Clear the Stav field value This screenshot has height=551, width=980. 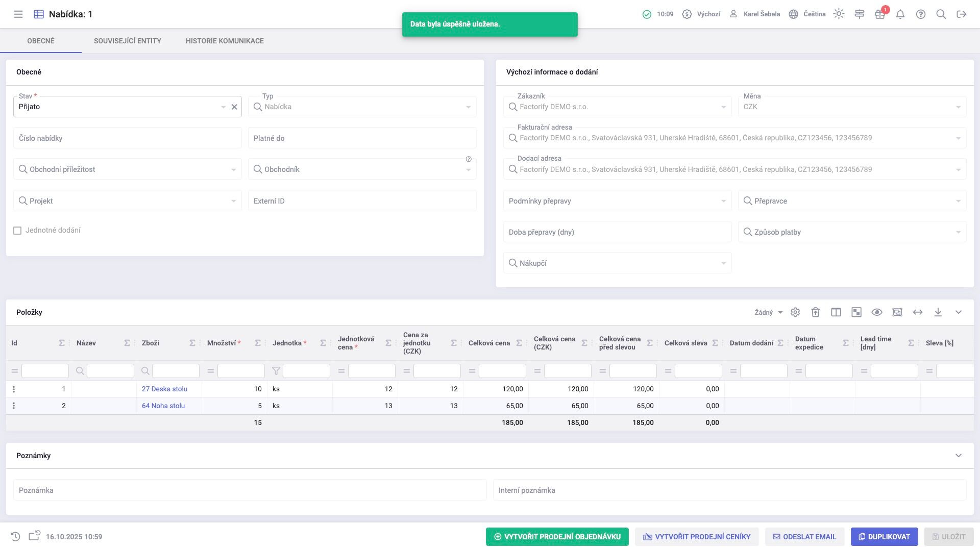point(234,107)
